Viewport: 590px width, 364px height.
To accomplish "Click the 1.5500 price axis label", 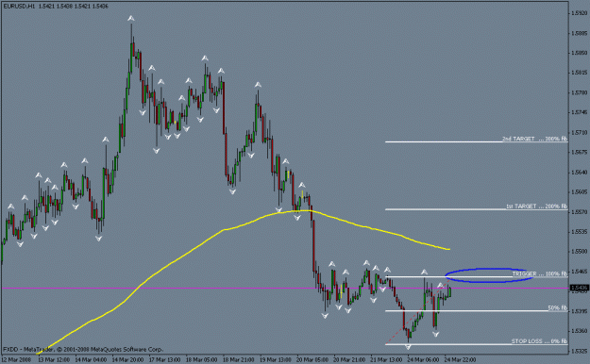I will pyautogui.click(x=579, y=251).
